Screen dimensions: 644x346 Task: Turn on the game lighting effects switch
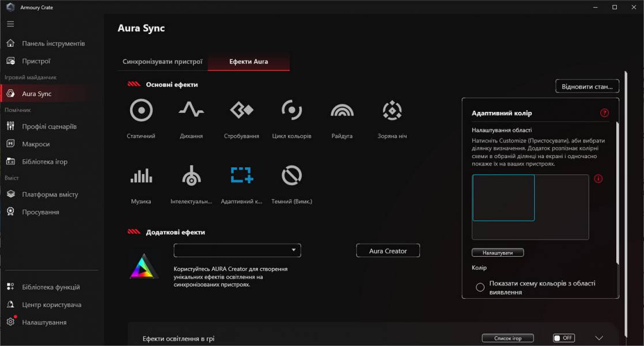(563, 338)
